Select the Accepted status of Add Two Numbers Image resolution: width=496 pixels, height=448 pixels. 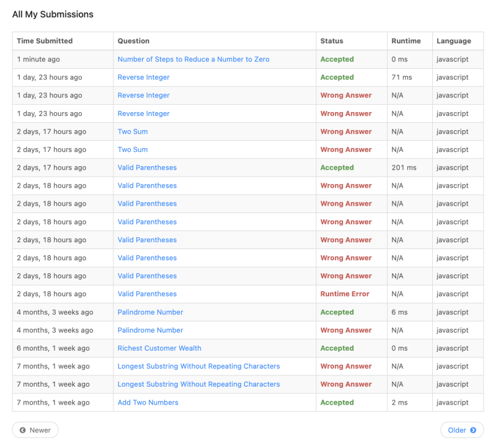337,402
